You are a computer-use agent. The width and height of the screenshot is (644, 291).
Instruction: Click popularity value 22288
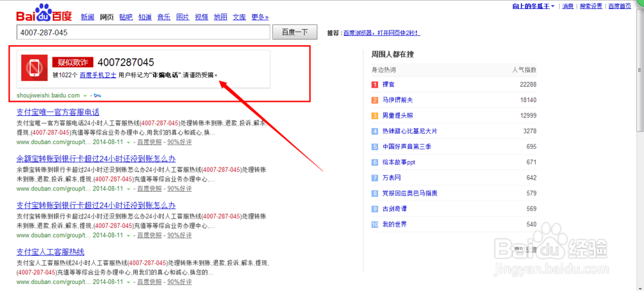(528, 84)
